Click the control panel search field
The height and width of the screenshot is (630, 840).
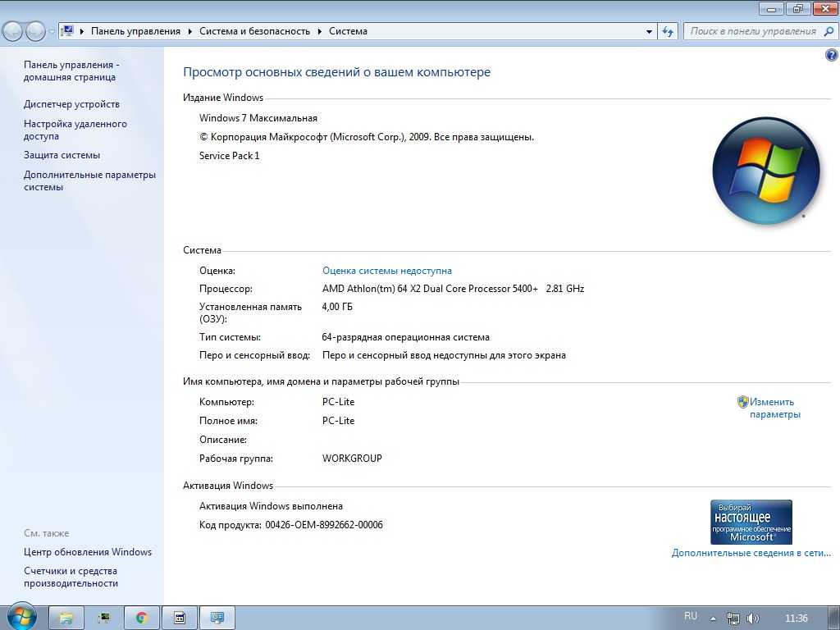tap(753, 31)
